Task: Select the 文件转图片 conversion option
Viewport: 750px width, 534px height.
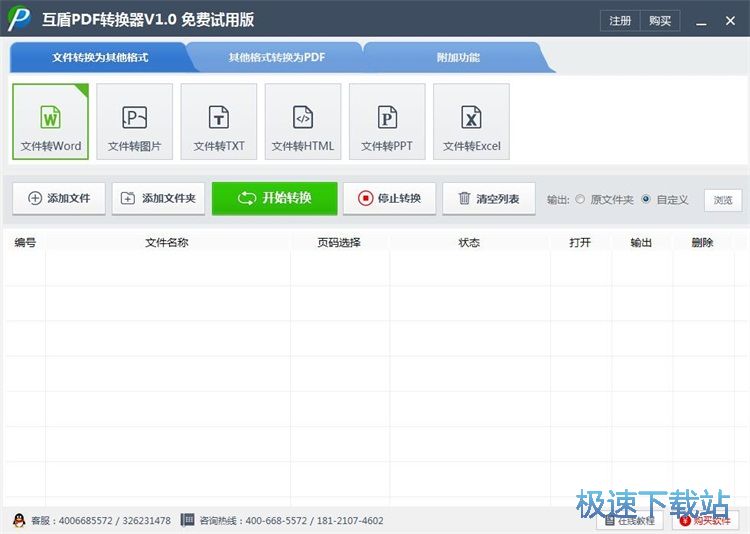Action: pyautogui.click(x=134, y=122)
